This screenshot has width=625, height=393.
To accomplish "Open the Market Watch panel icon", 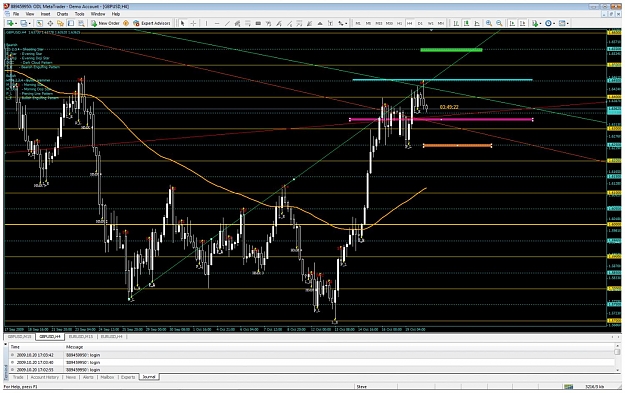I will [x=39, y=23].
